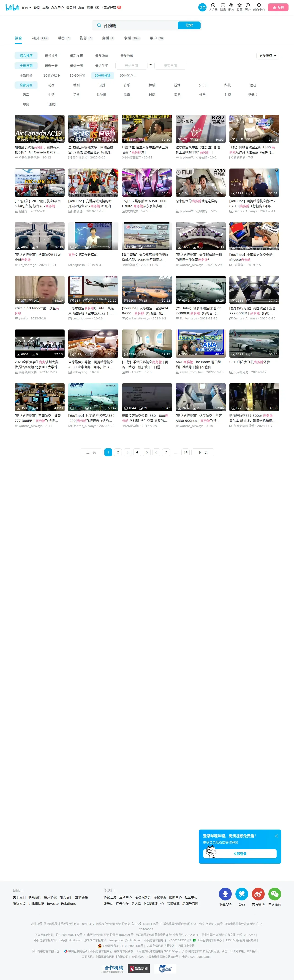Open the 结束日期 end date picker
This screenshot has width=294, height=980.
tap(170, 65)
